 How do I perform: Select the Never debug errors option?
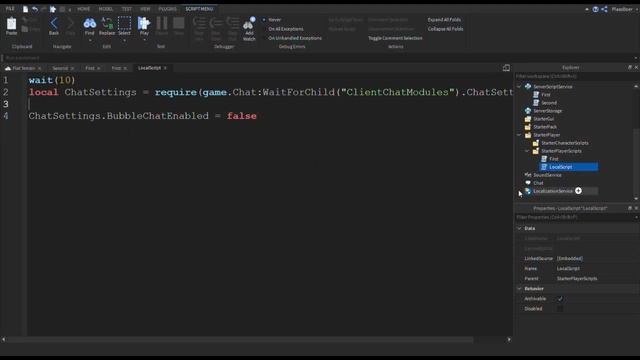pyautogui.click(x=272, y=20)
